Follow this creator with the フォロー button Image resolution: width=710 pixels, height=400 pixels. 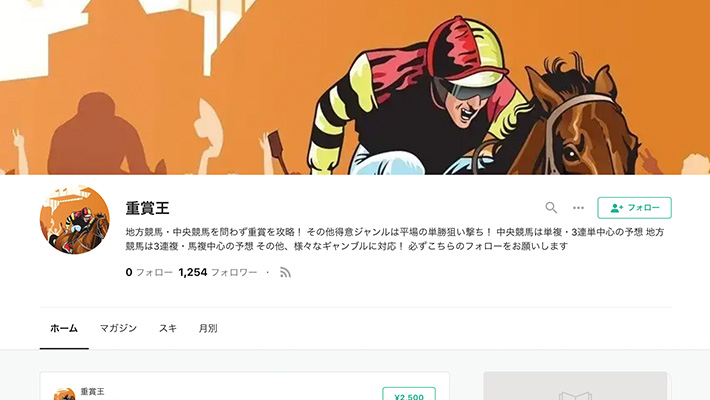pyautogui.click(x=634, y=208)
